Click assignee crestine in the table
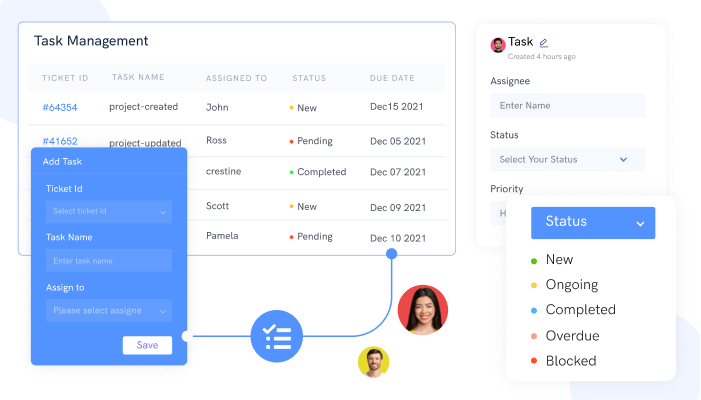701x400 pixels. [224, 172]
